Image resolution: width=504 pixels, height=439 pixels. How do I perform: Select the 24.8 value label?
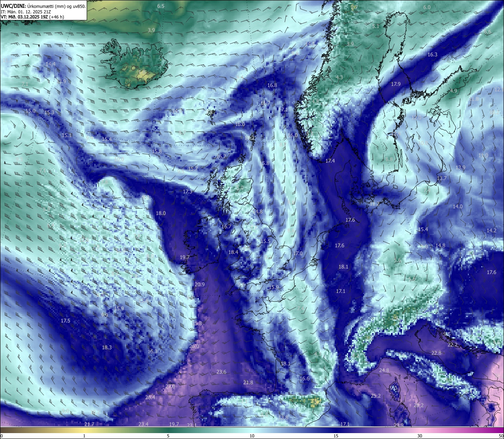coord(384,370)
